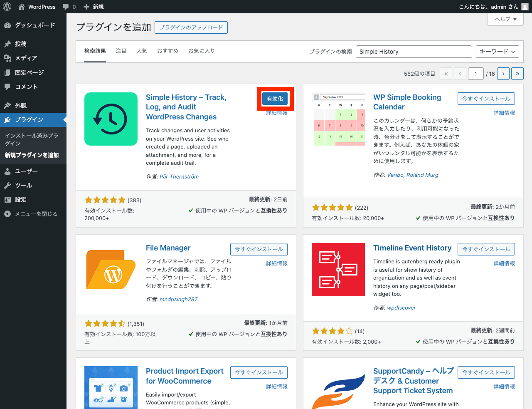Open 詳細情報 for Simple History
The height and width of the screenshot is (409, 532).
pyautogui.click(x=277, y=113)
